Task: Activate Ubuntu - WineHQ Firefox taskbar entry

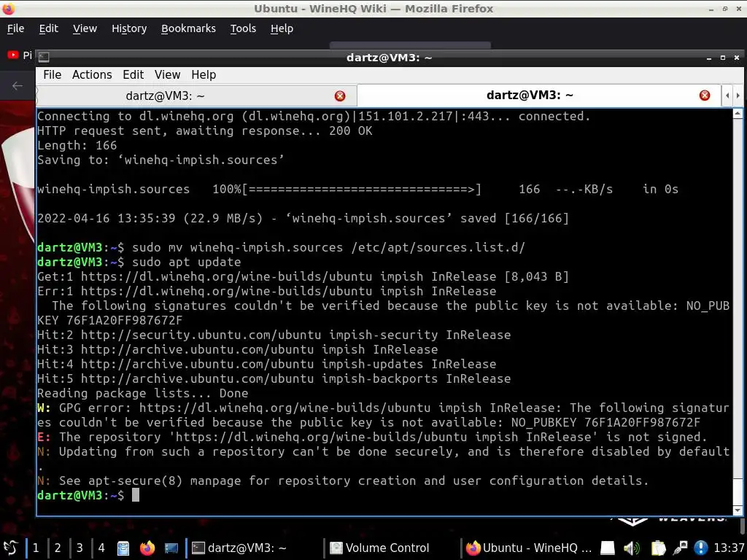Action: 528,548
